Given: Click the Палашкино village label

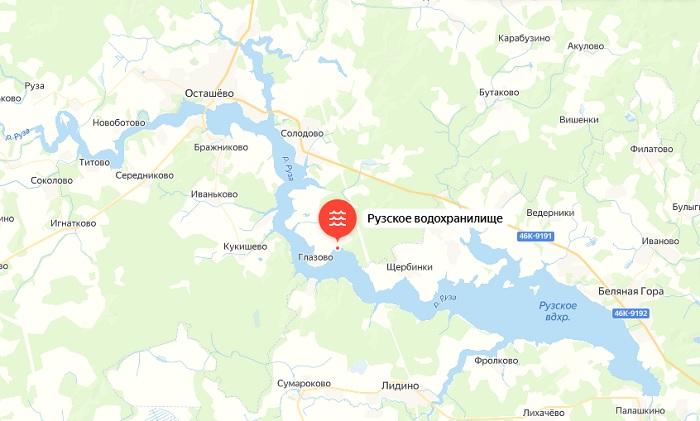Looking at the screenshot, I should 640,411.
